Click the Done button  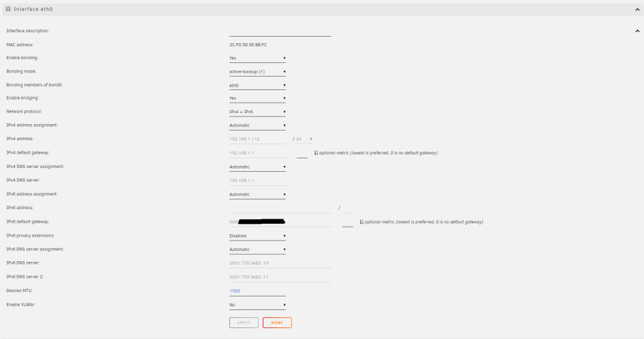277,322
